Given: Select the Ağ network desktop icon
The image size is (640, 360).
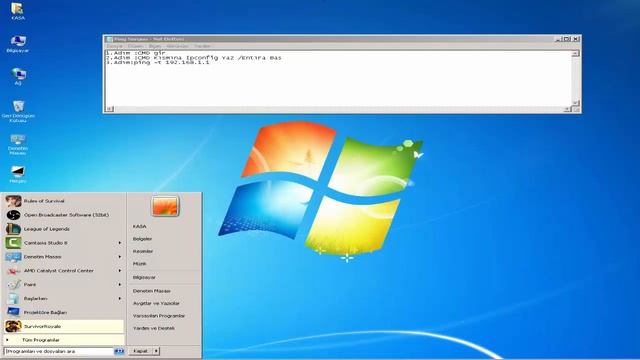Looking at the screenshot, I should 18,76.
